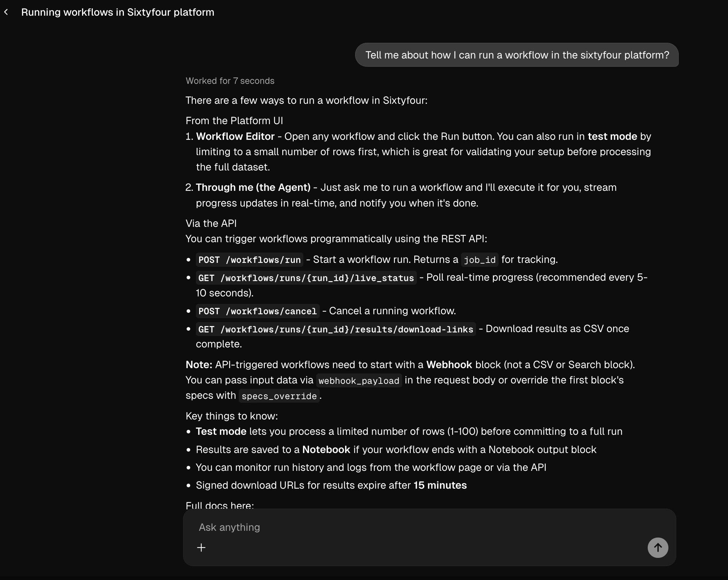Screen dimensions: 728x580
Task: Click the Running workflows in Sixtyfour platform title
Action: click(x=118, y=12)
